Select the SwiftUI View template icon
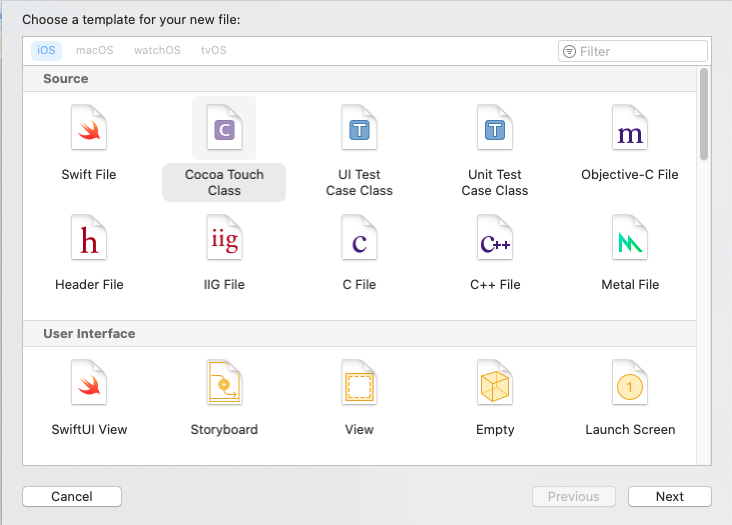 pos(89,382)
